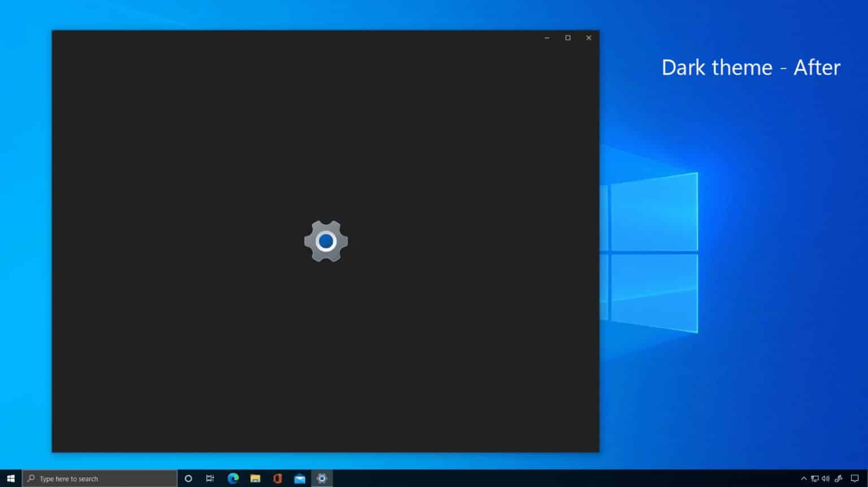Open Windows Ink Workspace from the system tray

tap(838, 479)
